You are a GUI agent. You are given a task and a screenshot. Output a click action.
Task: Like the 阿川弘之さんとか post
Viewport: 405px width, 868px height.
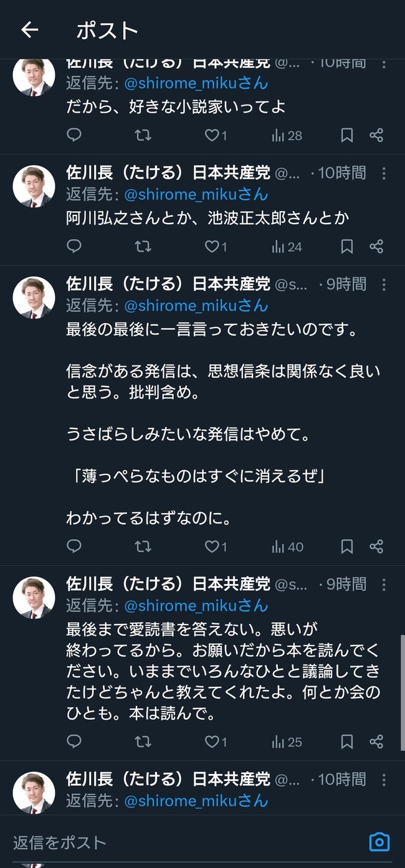[x=216, y=247]
